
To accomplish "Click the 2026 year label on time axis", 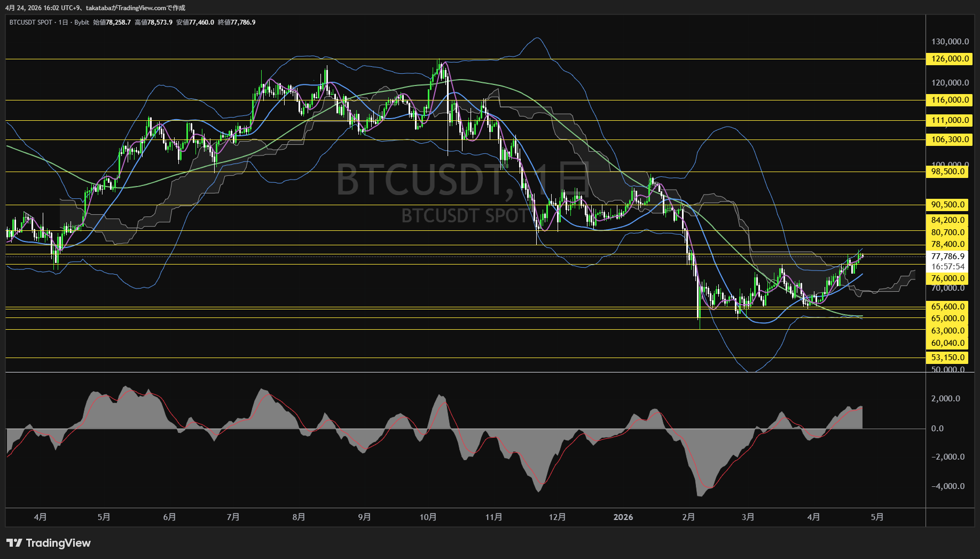I will click(623, 517).
